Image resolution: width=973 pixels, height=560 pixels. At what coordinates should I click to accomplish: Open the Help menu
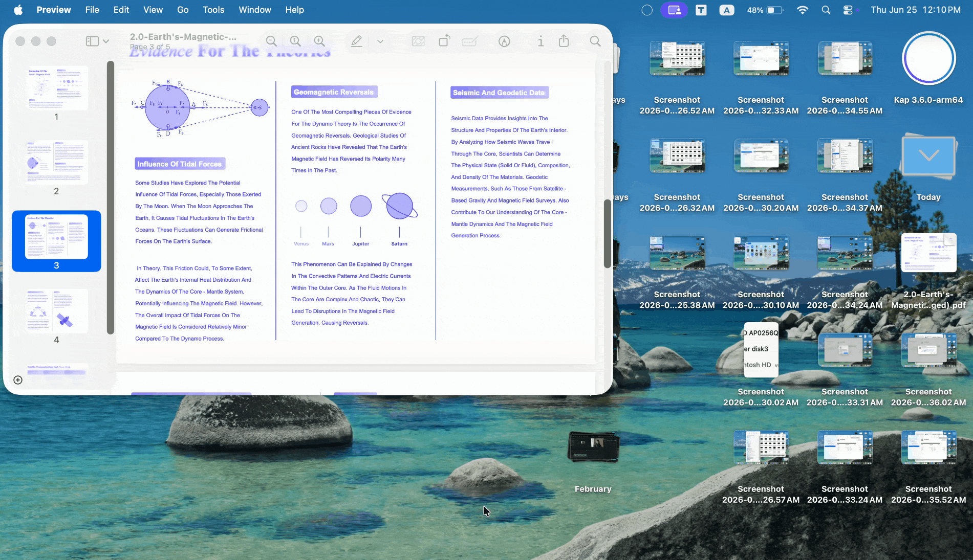[294, 10]
